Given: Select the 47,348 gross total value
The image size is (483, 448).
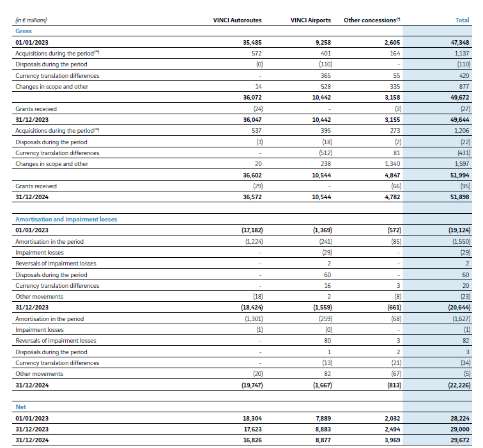Looking at the screenshot, I should 459,43.
